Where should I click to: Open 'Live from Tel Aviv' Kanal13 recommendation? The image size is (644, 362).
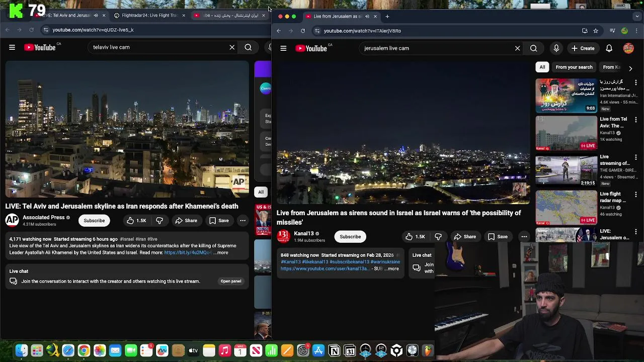pyautogui.click(x=566, y=133)
